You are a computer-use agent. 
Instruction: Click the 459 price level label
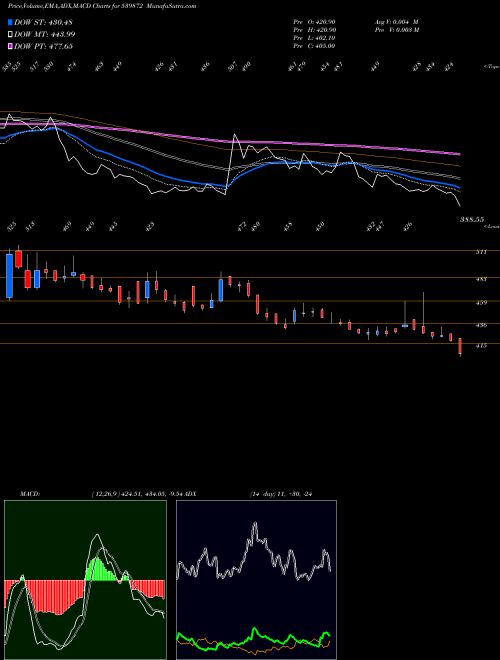(481, 303)
